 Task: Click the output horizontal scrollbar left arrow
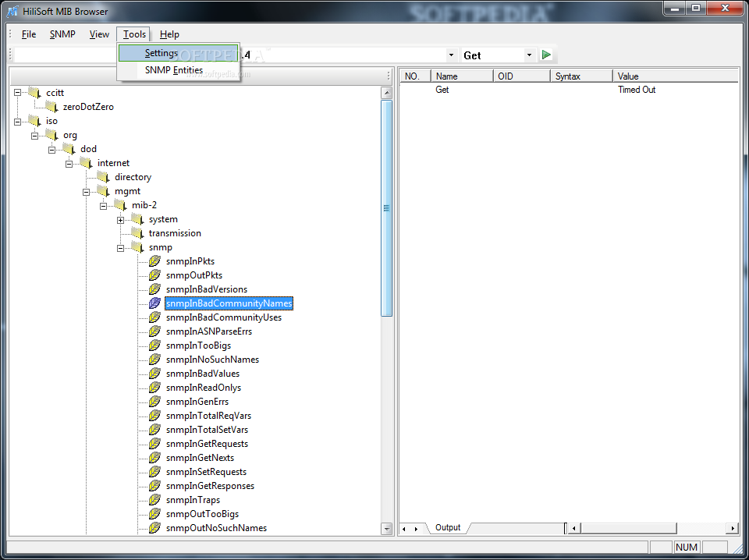click(575, 528)
